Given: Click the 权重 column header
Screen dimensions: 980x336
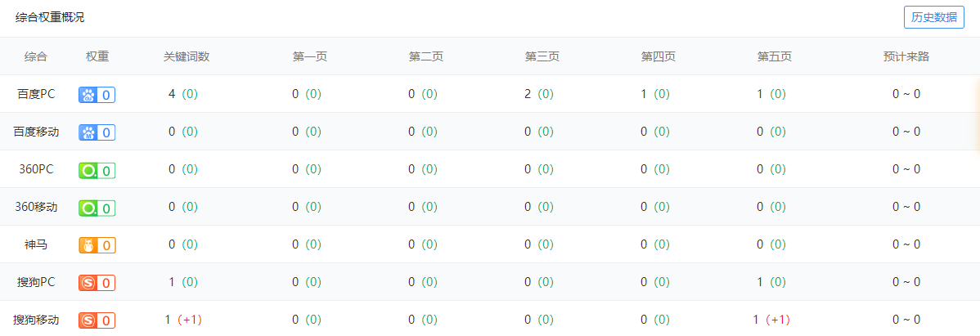Looking at the screenshot, I should 97,56.
